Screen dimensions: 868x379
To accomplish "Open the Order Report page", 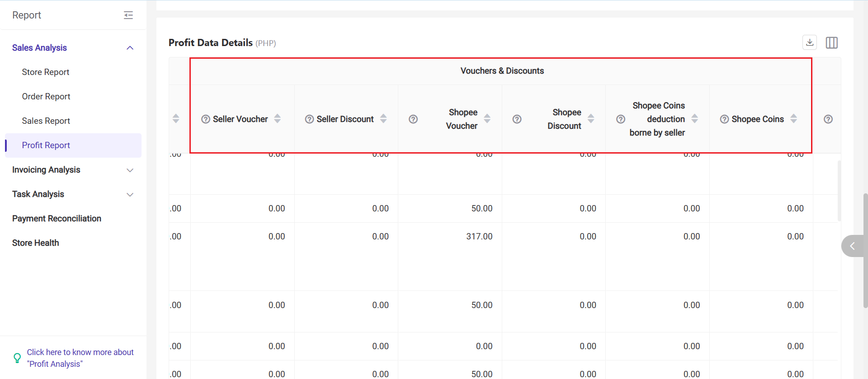I will [x=46, y=97].
